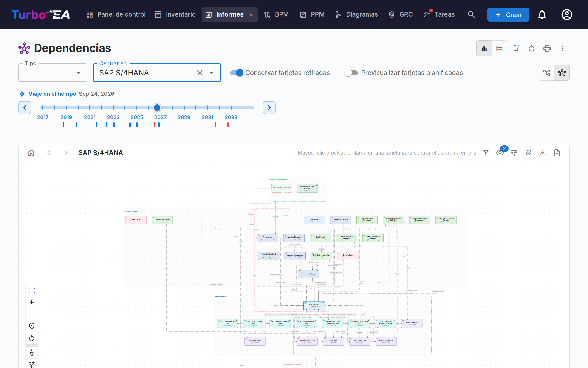Click the Dependencias graph title icon
Viewport: 588px width, 368px height.
tap(24, 48)
